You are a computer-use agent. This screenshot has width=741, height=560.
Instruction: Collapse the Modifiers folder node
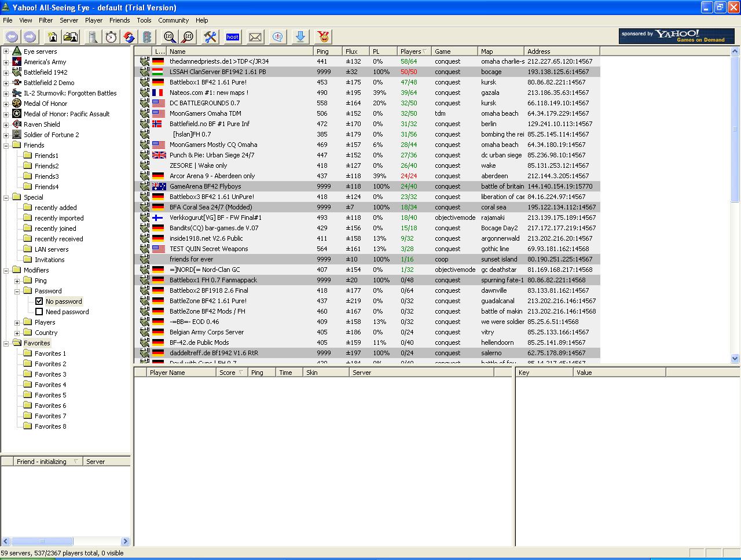click(x=6, y=270)
